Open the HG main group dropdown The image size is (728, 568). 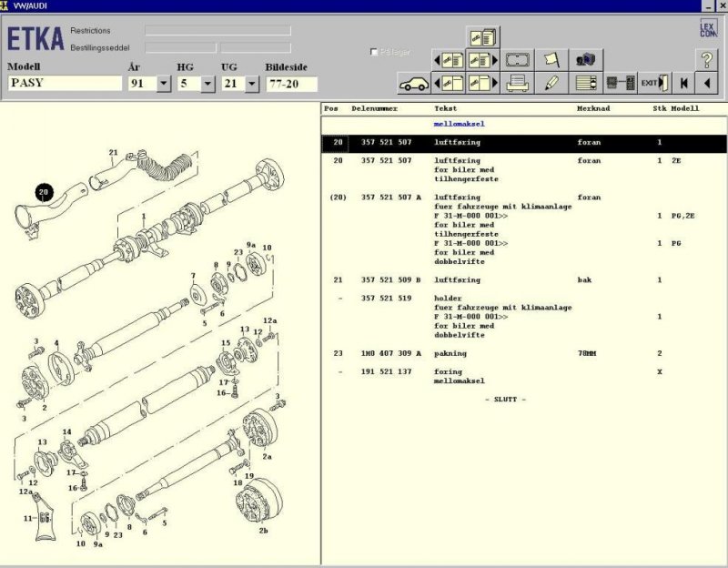207,84
